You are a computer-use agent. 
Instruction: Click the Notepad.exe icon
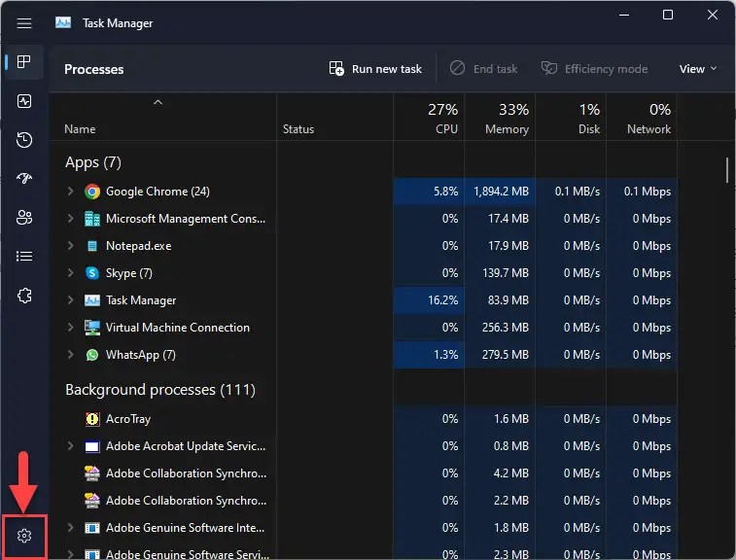point(92,246)
